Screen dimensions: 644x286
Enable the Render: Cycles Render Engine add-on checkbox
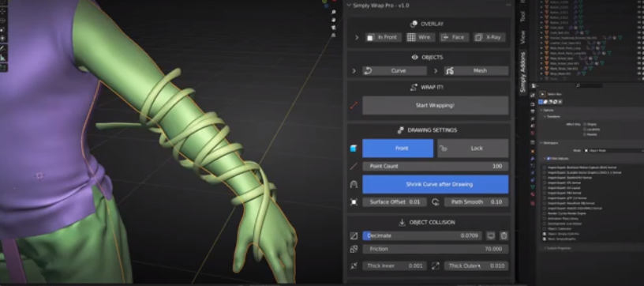[x=545, y=213]
